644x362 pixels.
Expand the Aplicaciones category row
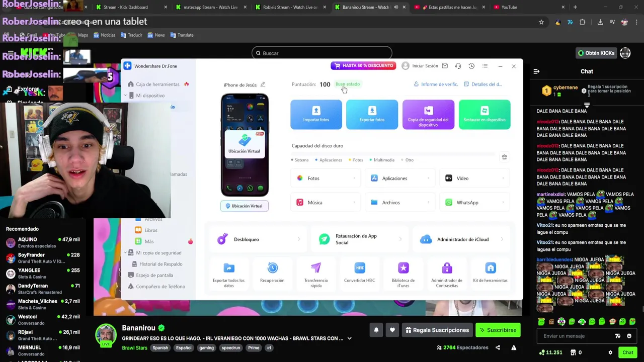[400, 178]
